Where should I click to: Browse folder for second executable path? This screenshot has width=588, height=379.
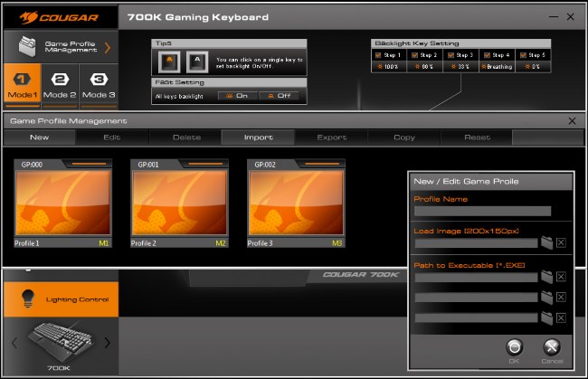[546, 298]
